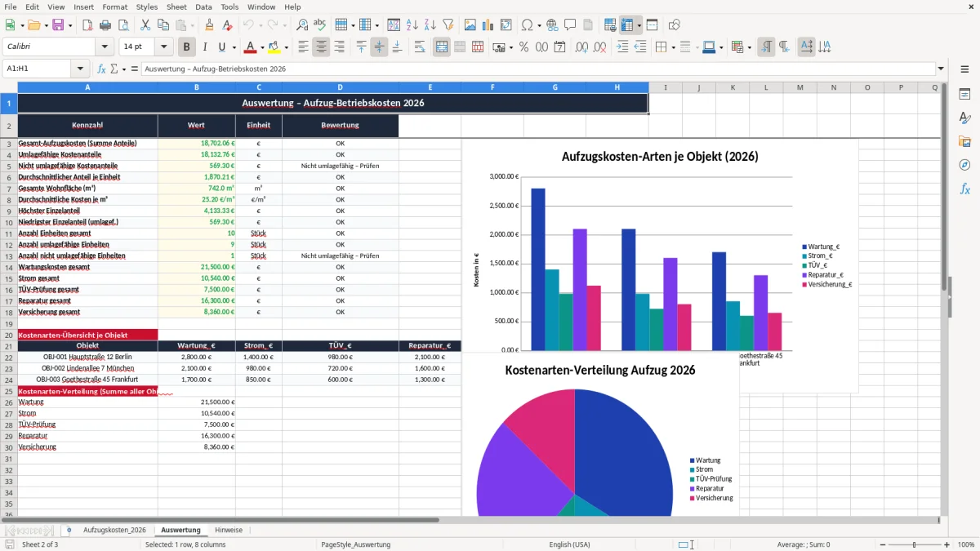980x551 pixels.
Task: Click the Print icon
Action: 105,25
